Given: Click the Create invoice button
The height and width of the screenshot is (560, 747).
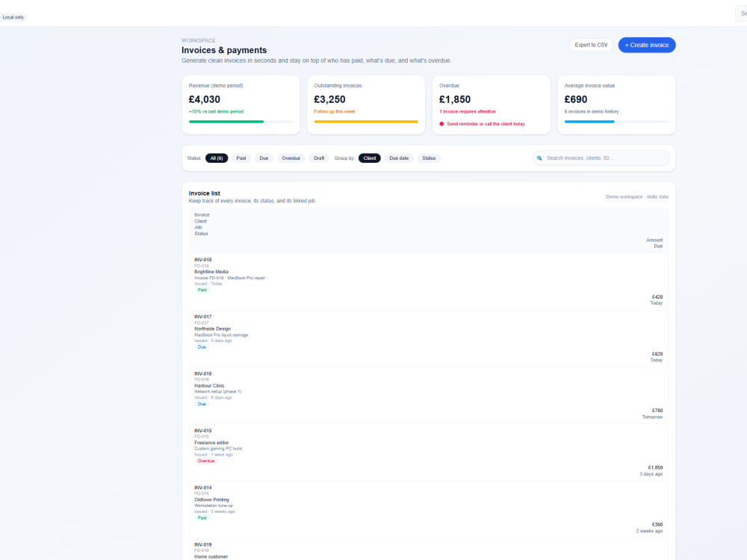Looking at the screenshot, I should point(646,45).
